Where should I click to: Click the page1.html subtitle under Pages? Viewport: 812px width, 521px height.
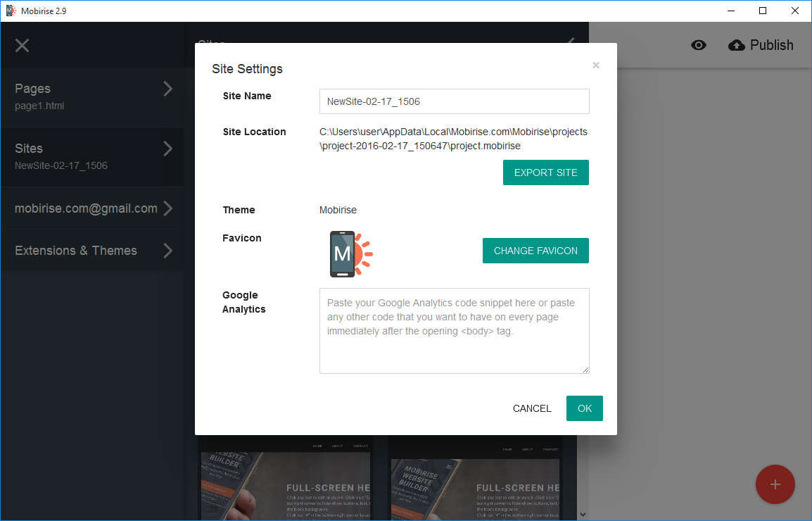click(x=39, y=106)
